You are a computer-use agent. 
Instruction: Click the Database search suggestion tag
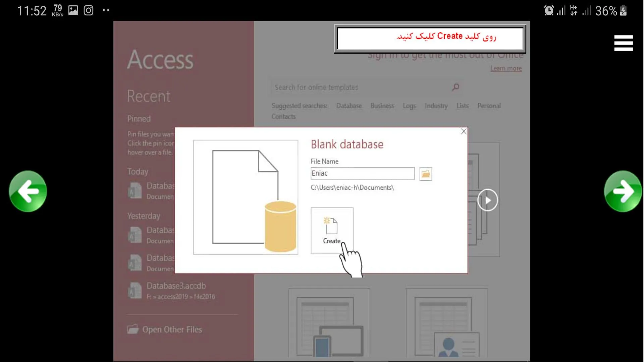[349, 105]
